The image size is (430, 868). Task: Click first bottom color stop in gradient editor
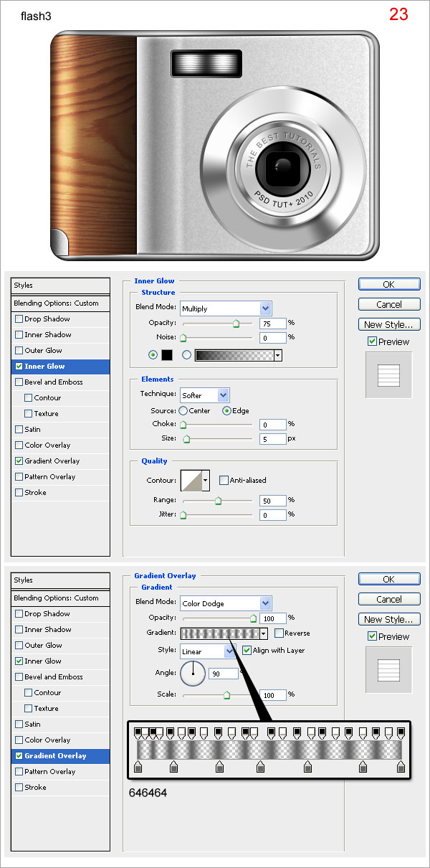(139, 768)
